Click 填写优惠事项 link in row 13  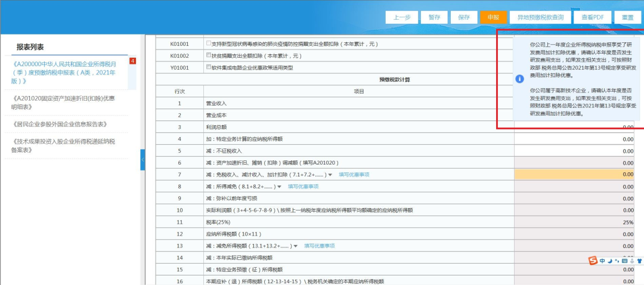(x=320, y=246)
